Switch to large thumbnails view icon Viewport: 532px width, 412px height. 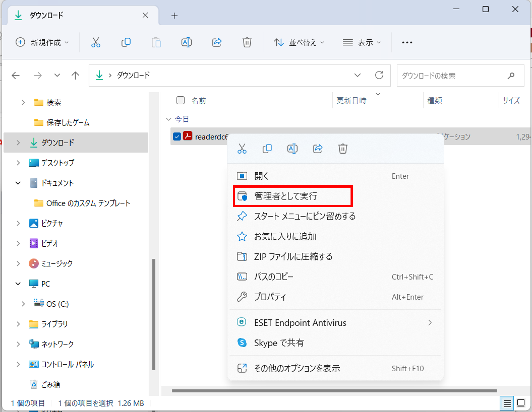521,403
